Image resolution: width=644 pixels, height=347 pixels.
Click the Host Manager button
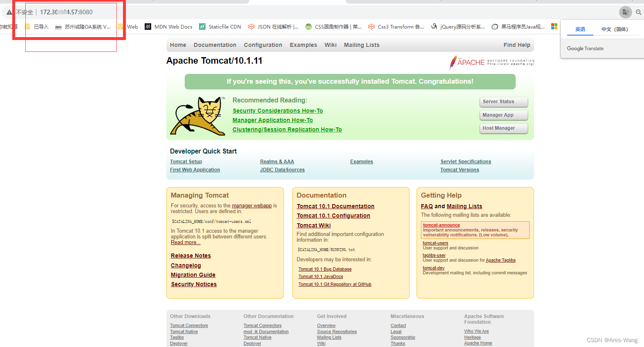point(503,128)
